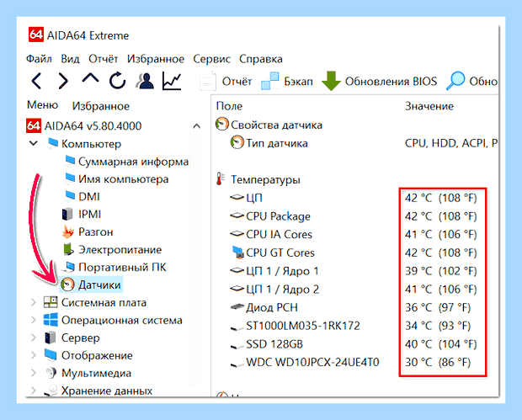Expand the Операционная система node
The image size is (522, 420).
point(34,320)
